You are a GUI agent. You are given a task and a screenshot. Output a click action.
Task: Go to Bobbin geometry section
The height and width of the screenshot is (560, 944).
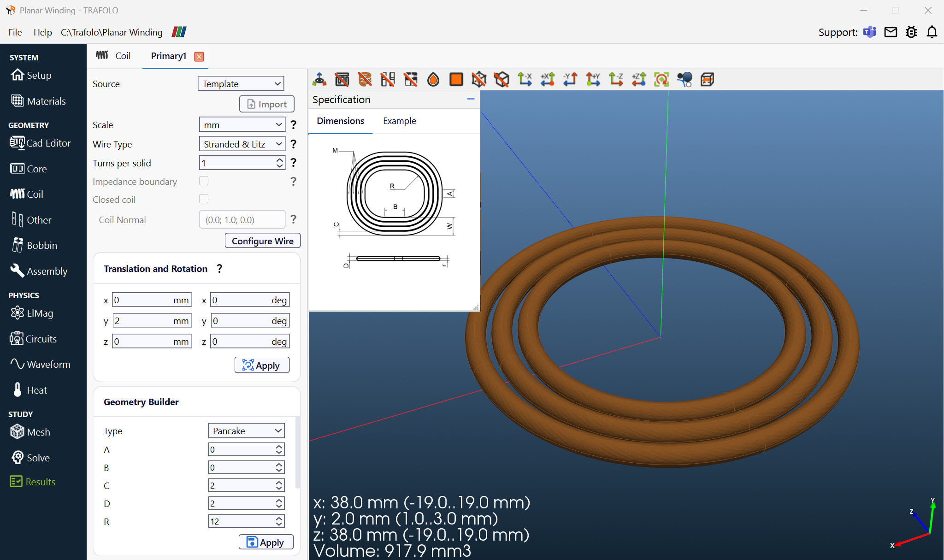pos(34,245)
